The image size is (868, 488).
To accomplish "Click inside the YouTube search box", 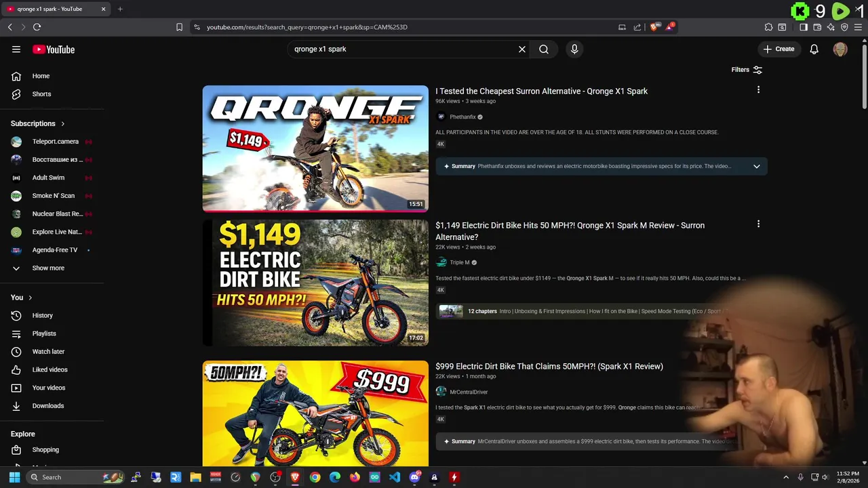I will [x=403, y=49].
